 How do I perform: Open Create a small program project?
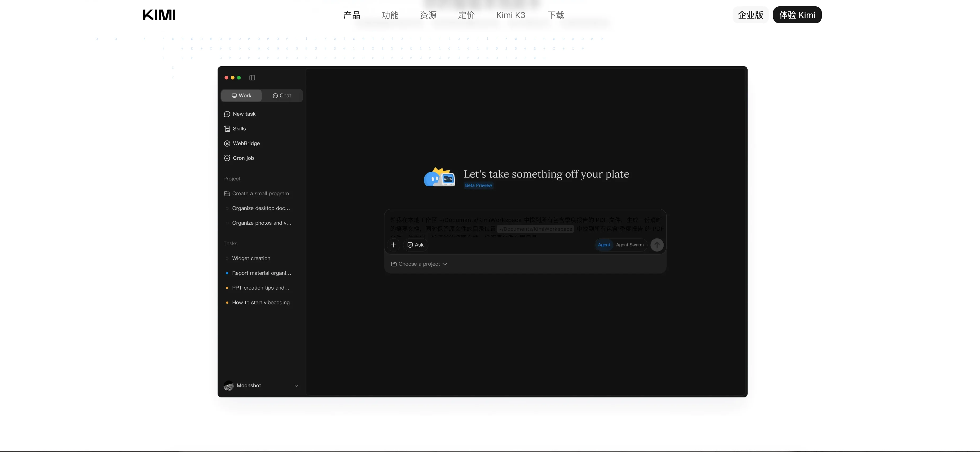pos(261,193)
